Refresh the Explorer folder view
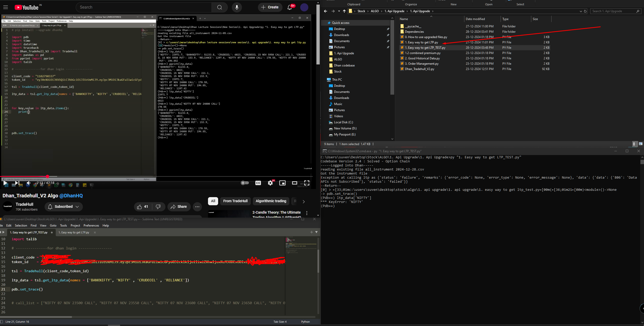 click(x=585, y=11)
